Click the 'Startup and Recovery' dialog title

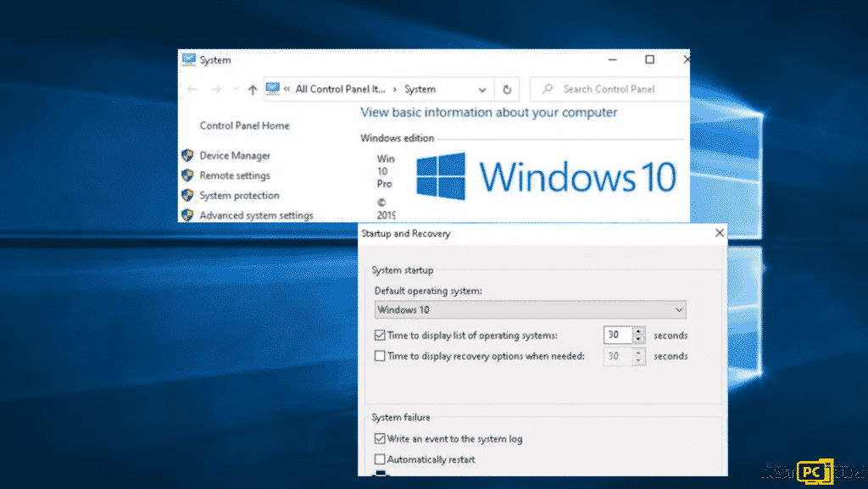click(406, 233)
